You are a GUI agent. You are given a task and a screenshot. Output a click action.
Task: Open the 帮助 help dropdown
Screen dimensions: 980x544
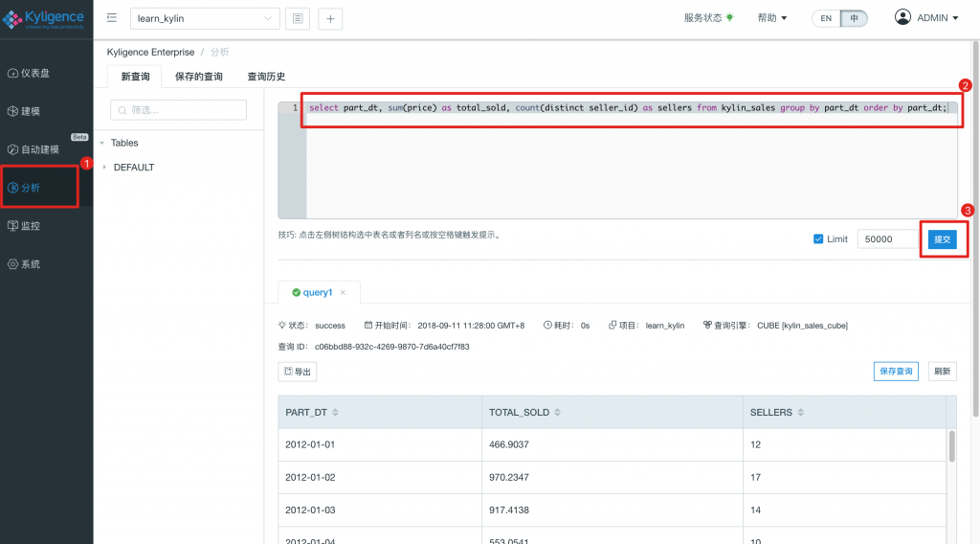coord(772,17)
